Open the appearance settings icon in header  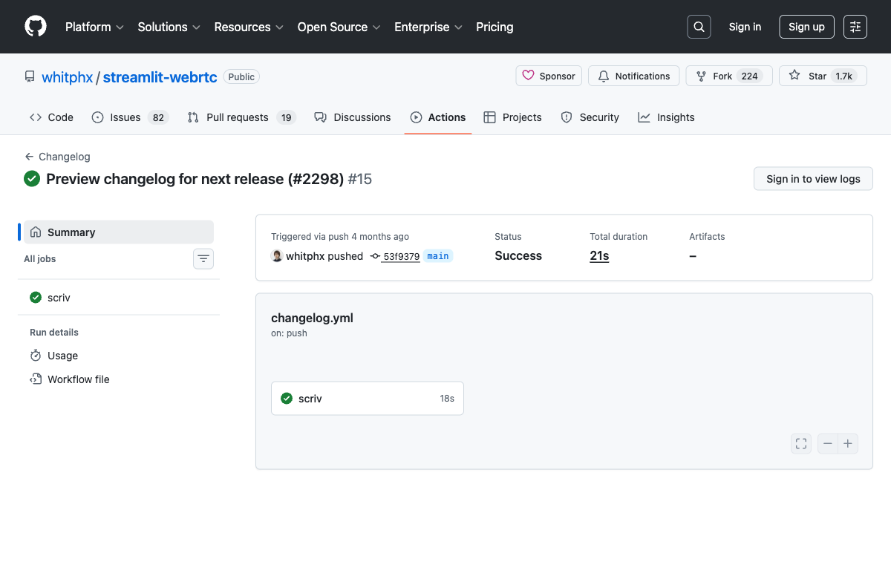855,27
